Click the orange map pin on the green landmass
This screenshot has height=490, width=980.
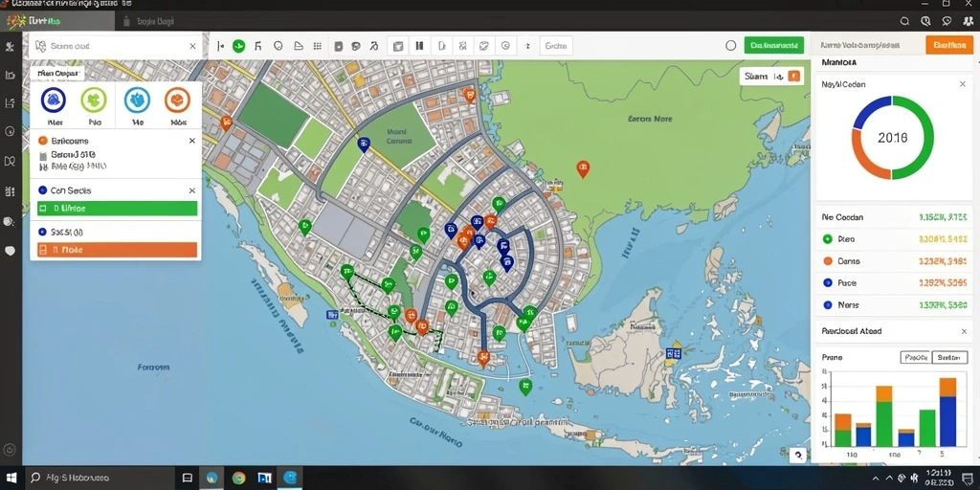coord(583,168)
